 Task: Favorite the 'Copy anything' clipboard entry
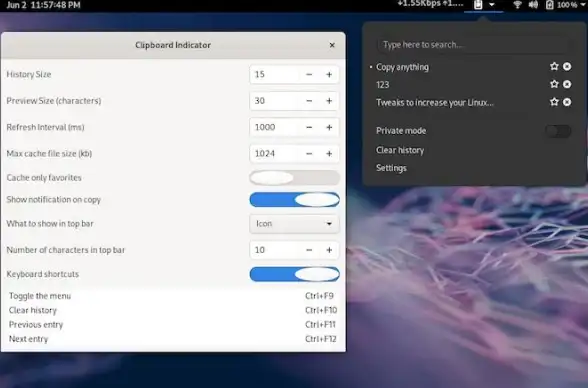(554, 66)
